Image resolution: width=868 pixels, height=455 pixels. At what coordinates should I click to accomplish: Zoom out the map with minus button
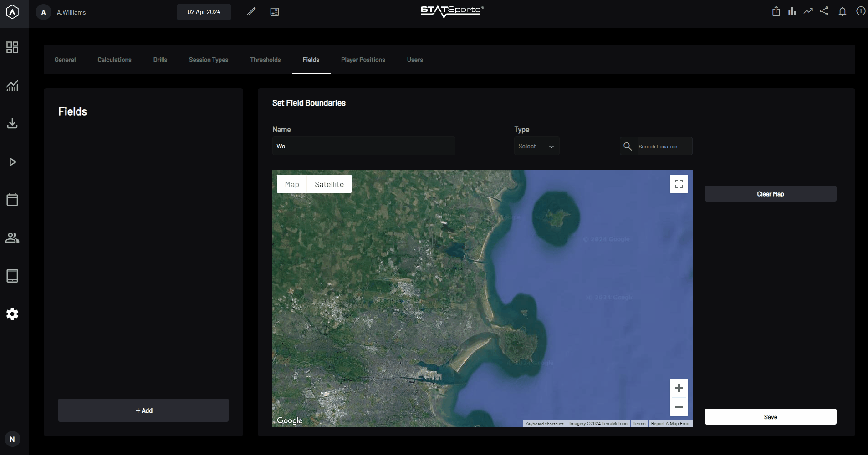[679, 407]
